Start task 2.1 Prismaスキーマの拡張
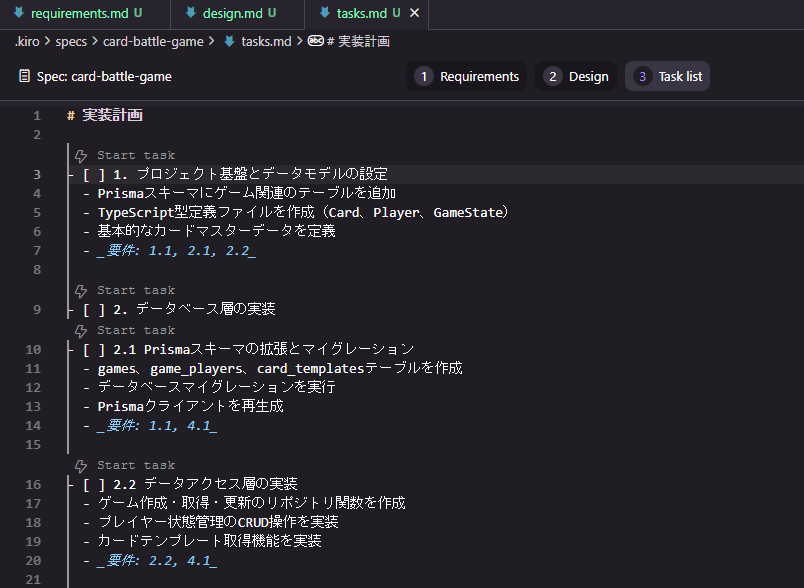The height and width of the screenshot is (588, 804). click(136, 330)
